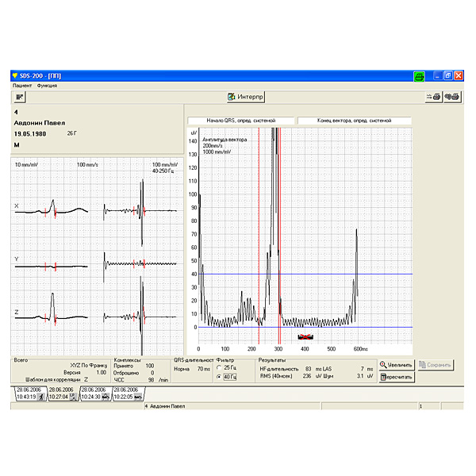
Task: Click the Увеличить zoom button
Action: coord(396,365)
